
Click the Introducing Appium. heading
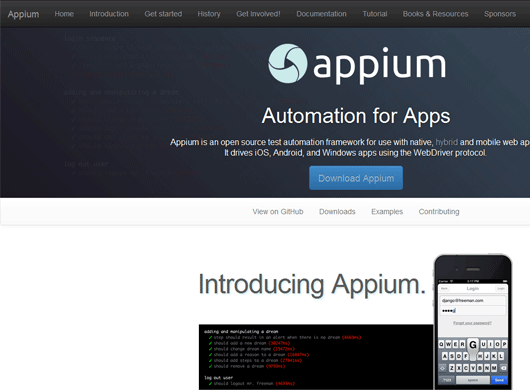(x=312, y=285)
